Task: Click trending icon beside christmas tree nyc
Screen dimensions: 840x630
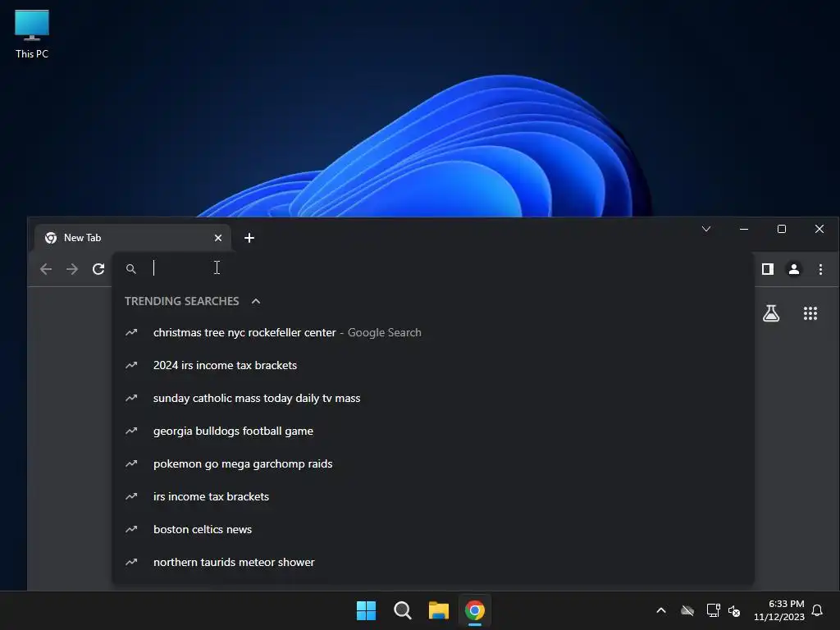Action: point(131,333)
